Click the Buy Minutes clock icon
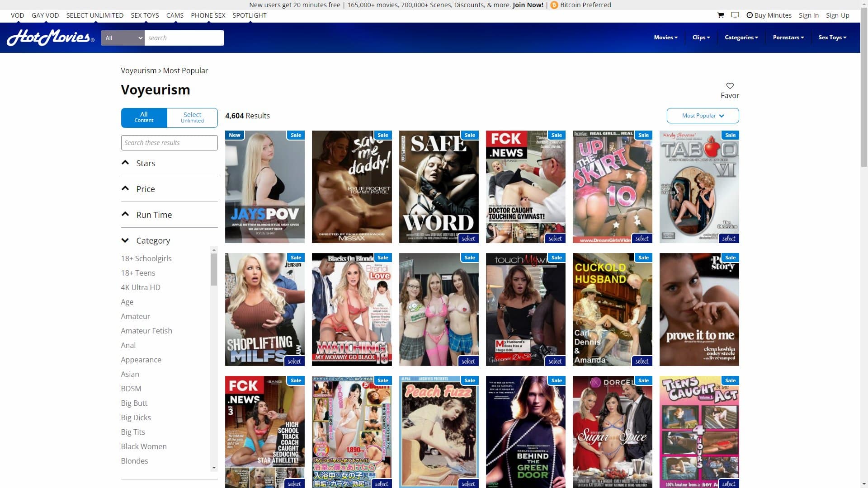This screenshot has height=488, width=868. click(x=749, y=15)
